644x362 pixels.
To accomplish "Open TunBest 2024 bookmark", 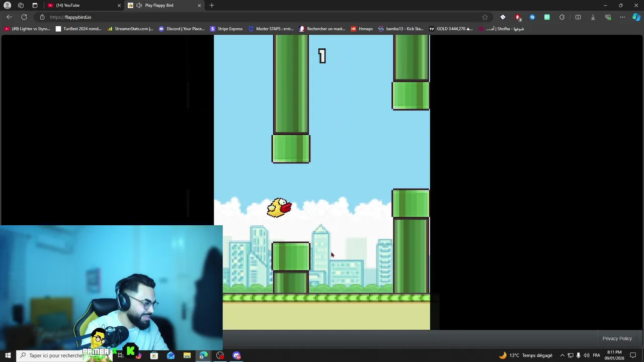I will tap(78, 29).
